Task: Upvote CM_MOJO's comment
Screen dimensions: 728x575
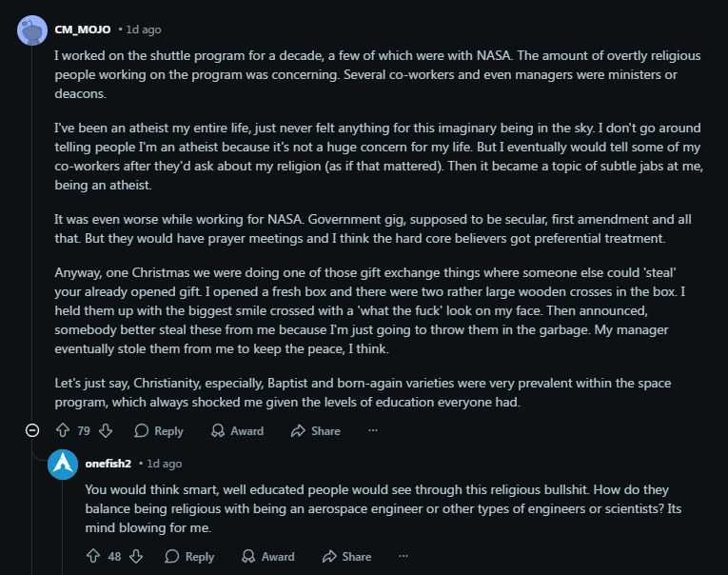Action: pos(63,431)
